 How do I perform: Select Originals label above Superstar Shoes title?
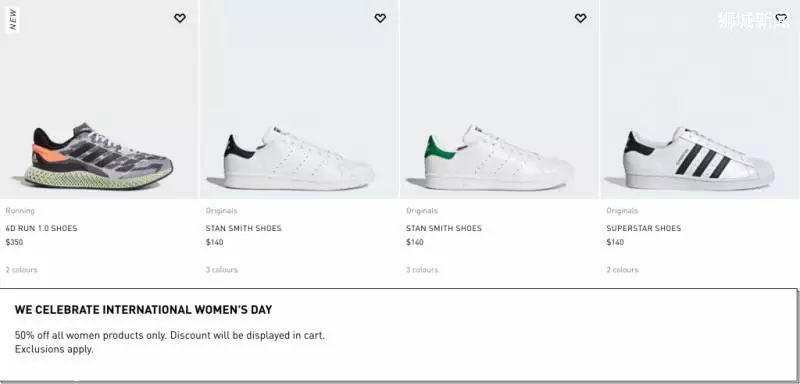[x=622, y=211]
